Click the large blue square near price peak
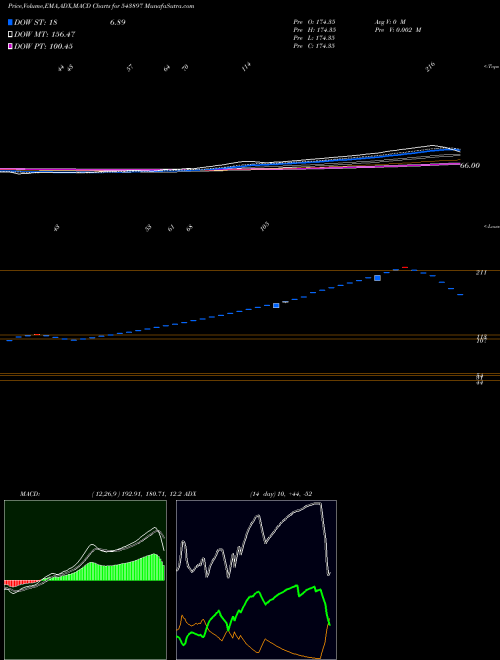This screenshot has height=660, width=500. 378,278
